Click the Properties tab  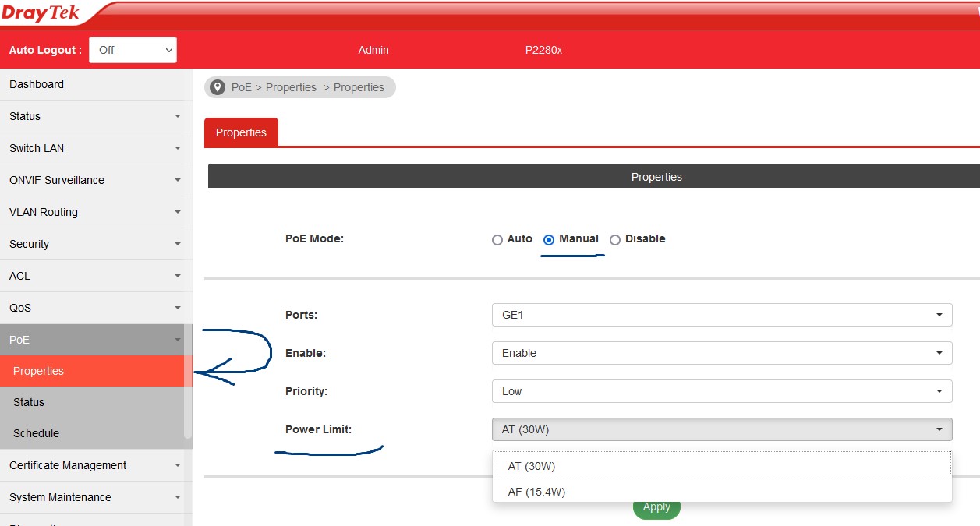pyautogui.click(x=241, y=132)
